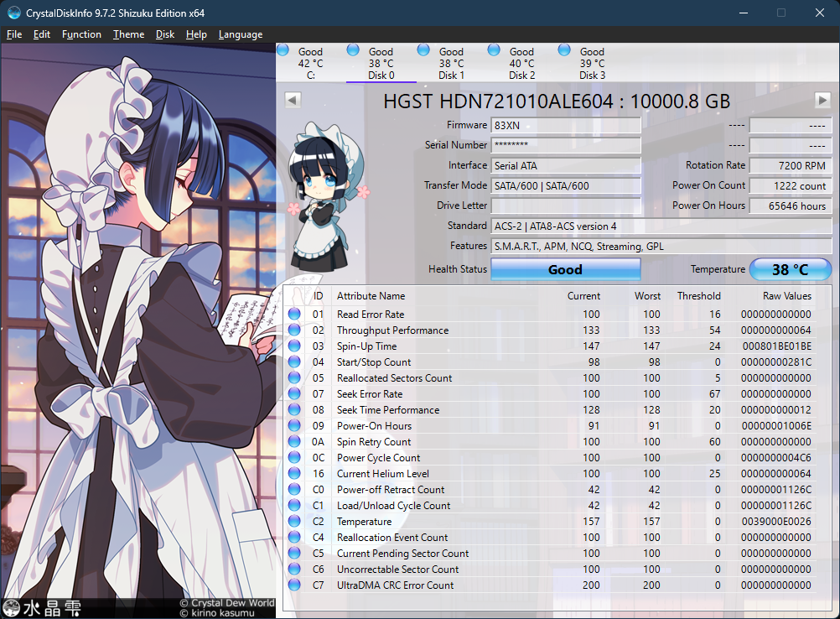Click the status orb for Current Pending Sector Count
The width and height of the screenshot is (840, 619).
pos(294,553)
